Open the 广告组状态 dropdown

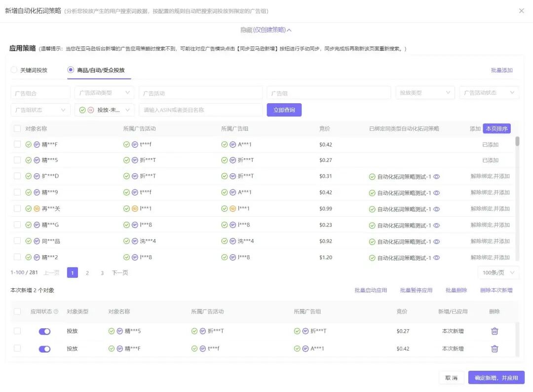point(40,110)
